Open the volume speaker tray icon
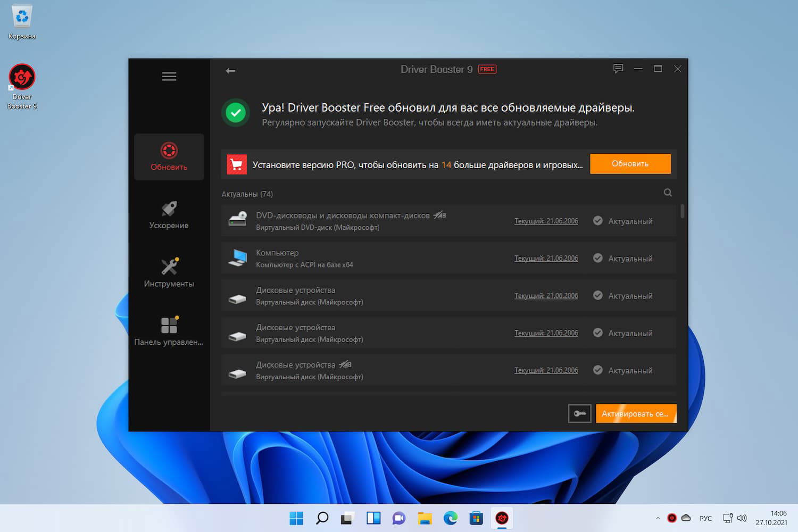This screenshot has height=532, width=798. point(742,518)
